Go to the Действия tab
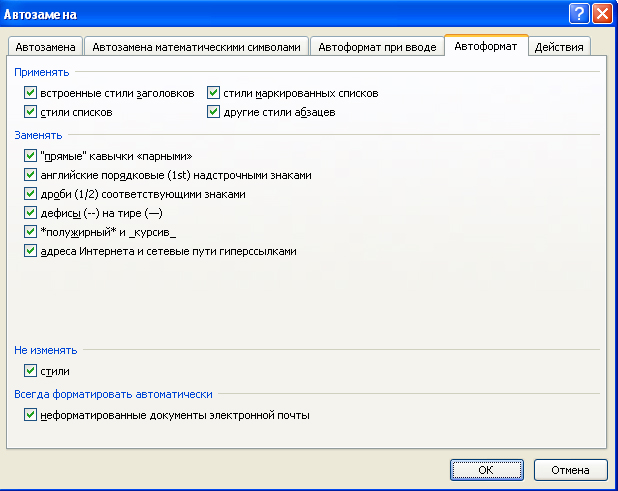Screen dimensions: 618x491 (x=560, y=47)
